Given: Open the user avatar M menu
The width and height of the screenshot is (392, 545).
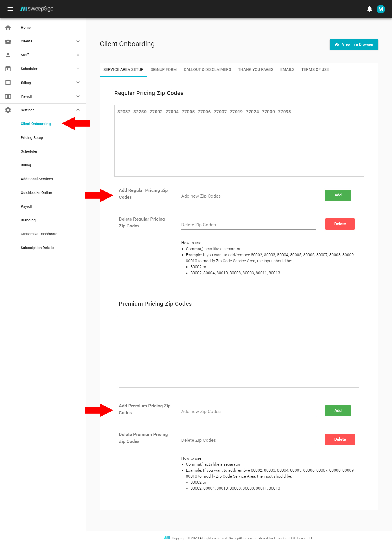Looking at the screenshot, I should [x=381, y=9].
